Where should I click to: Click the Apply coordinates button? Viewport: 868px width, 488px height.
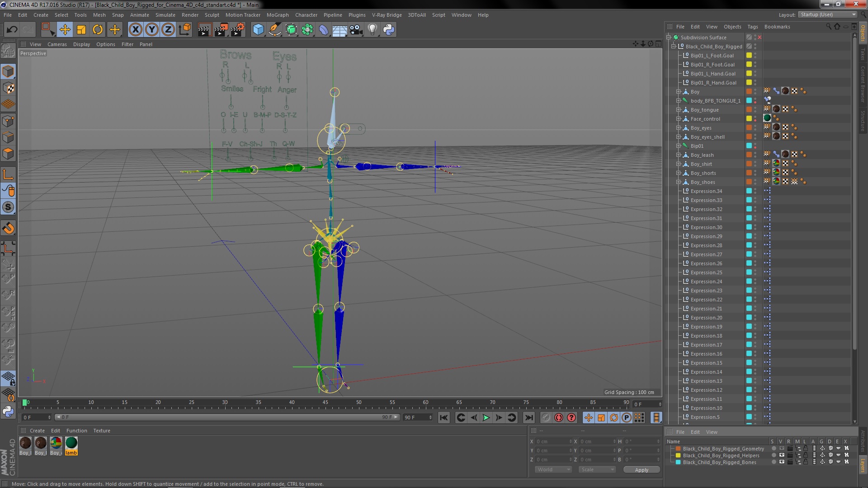tap(642, 470)
